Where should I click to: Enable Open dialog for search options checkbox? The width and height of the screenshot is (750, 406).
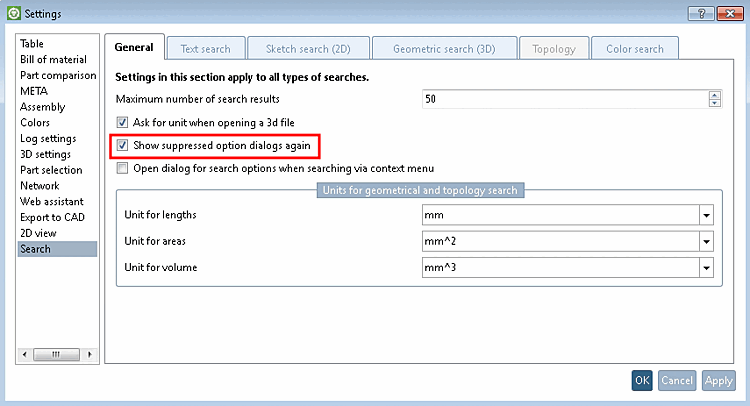coord(122,168)
